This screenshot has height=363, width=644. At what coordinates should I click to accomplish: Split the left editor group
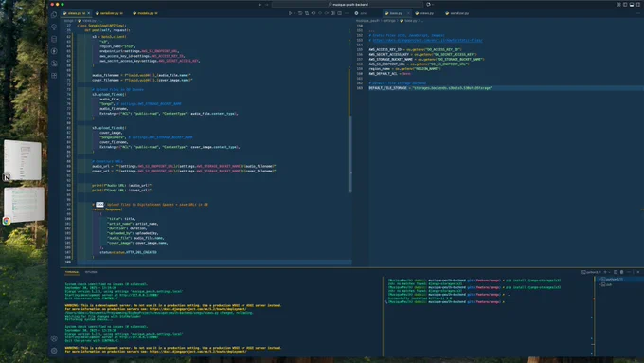click(340, 13)
